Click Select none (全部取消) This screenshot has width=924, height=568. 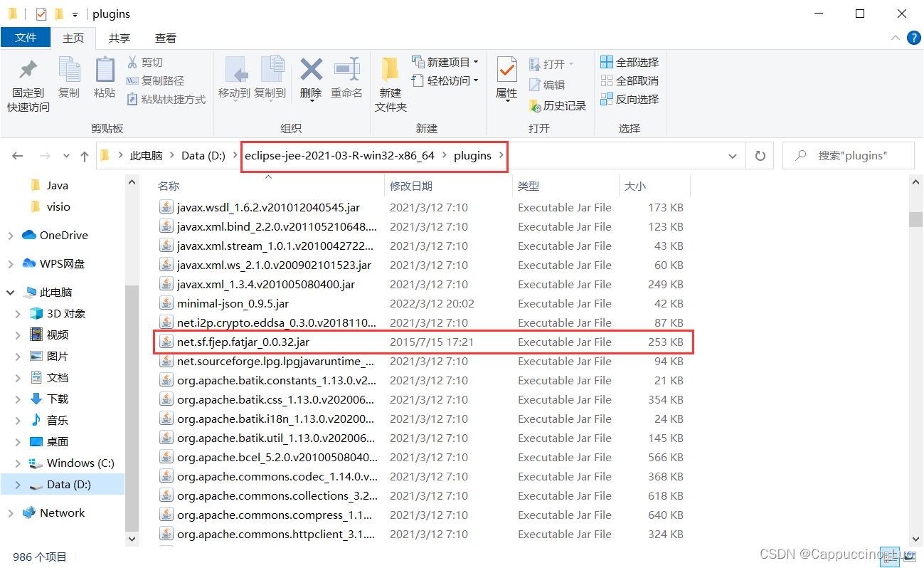(630, 81)
